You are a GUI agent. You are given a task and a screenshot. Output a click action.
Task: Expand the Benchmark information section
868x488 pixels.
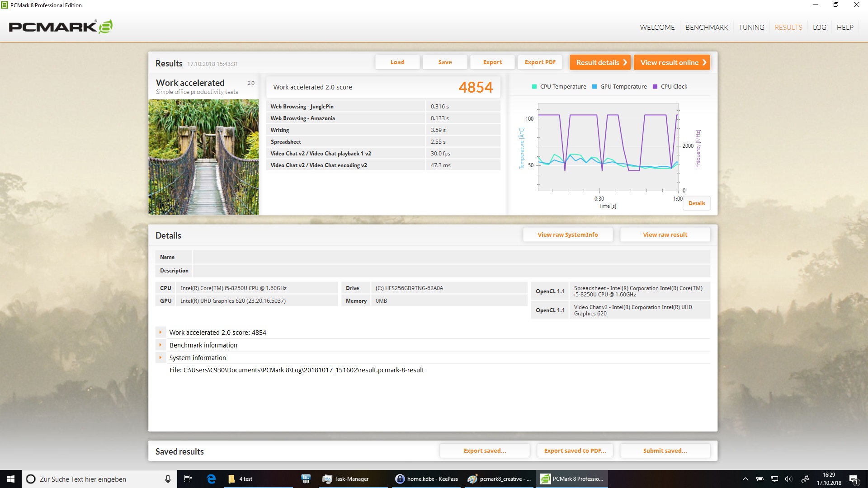[x=160, y=345]
